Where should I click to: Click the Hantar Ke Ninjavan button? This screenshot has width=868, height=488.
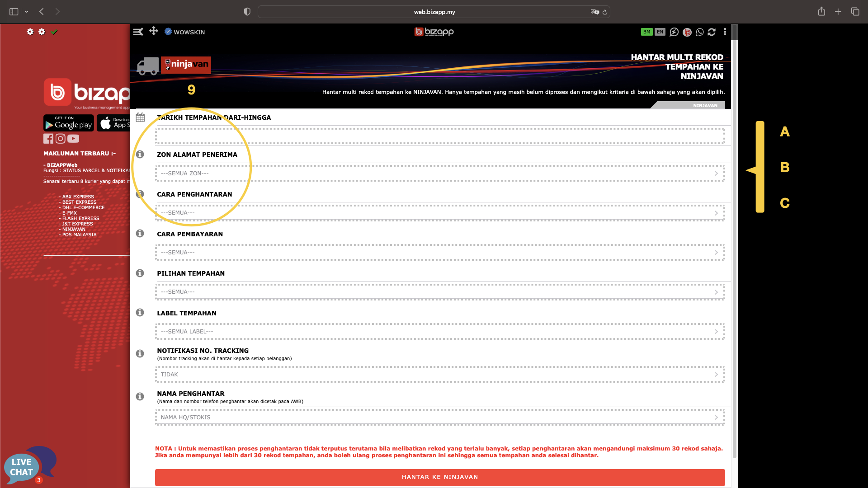pyautogui.click(x=440, y=477)
